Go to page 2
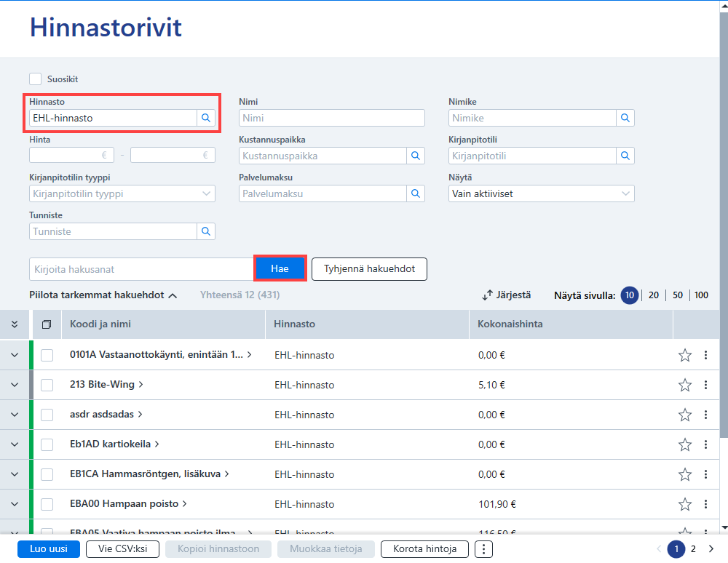Image resolution: width=728 pixels, height=563 pixels. pyautogui.click(x=693, y=549)
